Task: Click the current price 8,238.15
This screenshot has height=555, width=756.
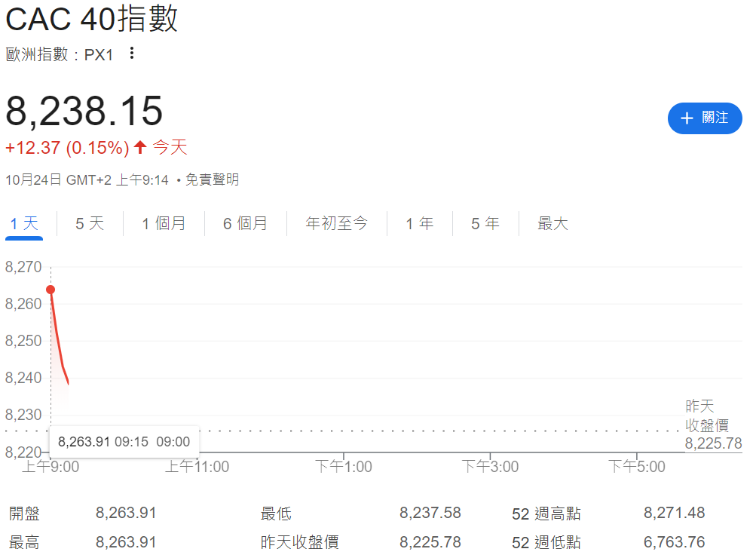Action: 84,112
